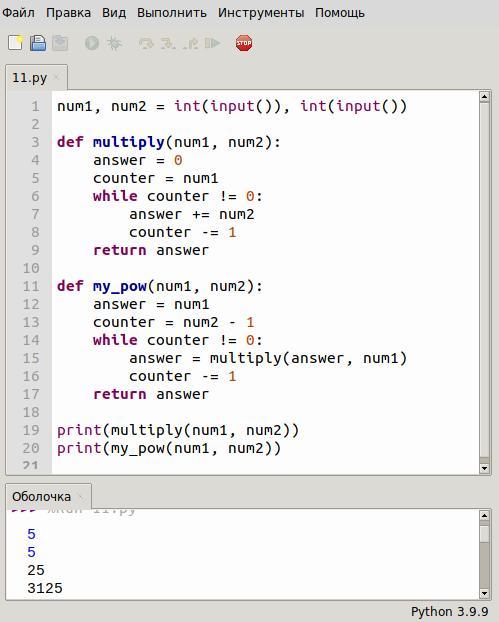This screenshot has width=499, height=622.
Task: Click the Step out debug icon
Action: coord(190,43)
